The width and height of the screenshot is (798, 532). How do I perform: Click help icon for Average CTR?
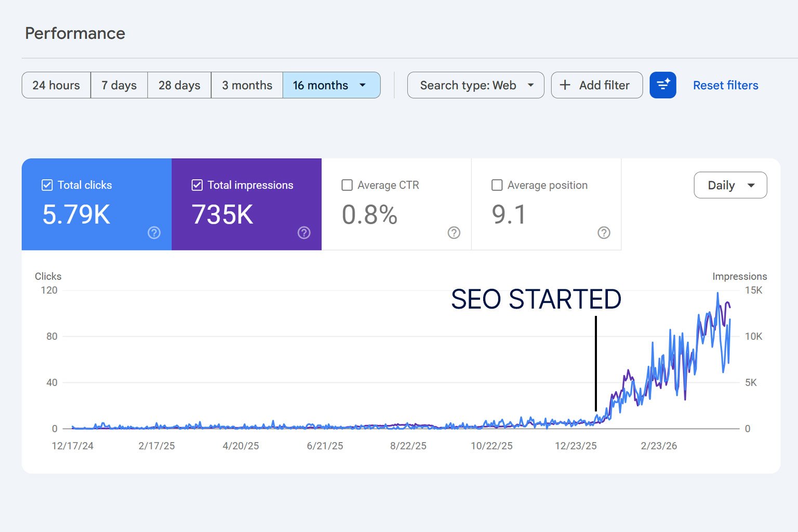454,233
